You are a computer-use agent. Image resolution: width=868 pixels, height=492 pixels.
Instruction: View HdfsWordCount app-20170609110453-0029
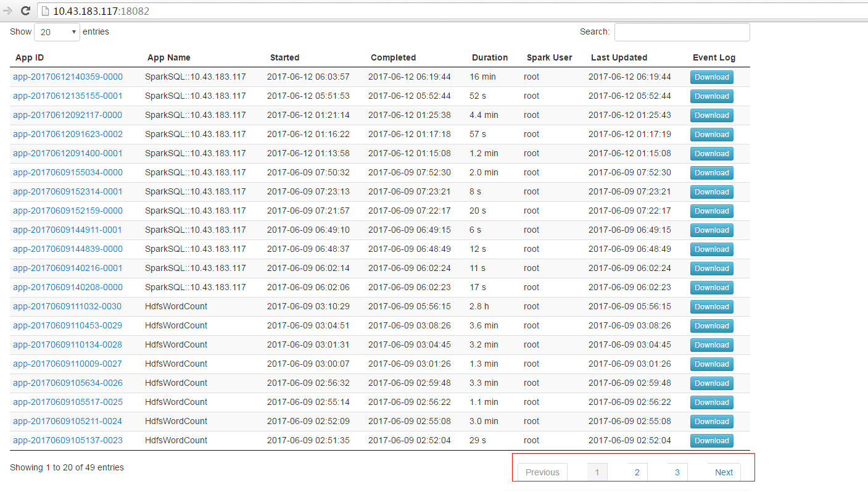pyautogui.click(x=68, y=325)
